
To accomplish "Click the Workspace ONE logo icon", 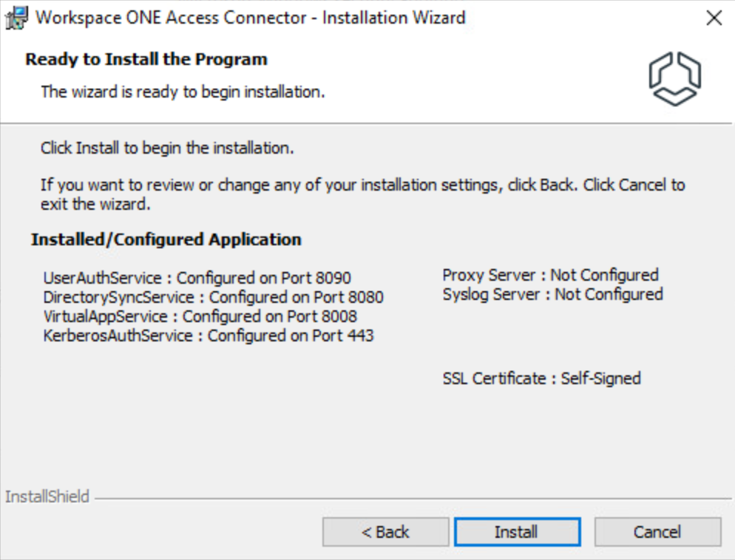I will point(674,78).
